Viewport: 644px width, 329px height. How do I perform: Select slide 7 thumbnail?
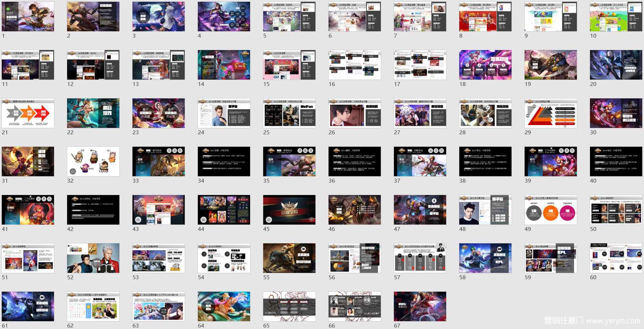point(420,16)
